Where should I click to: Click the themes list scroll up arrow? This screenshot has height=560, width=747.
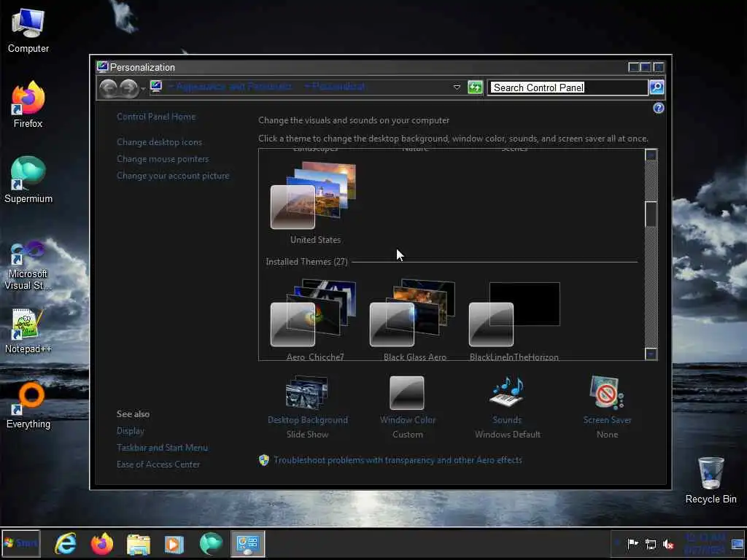(x=651, y=155)
